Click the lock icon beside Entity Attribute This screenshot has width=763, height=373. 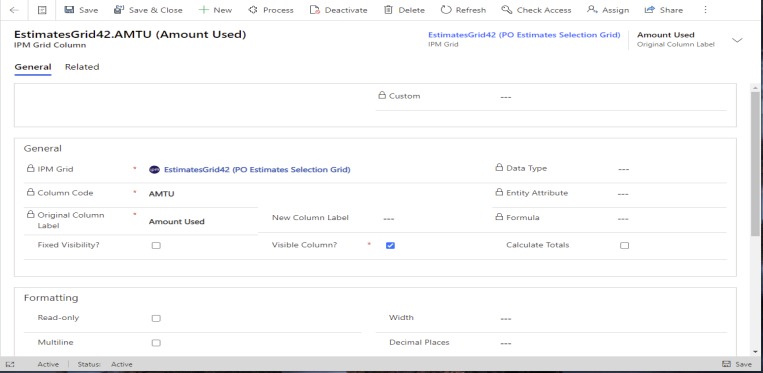499,192
